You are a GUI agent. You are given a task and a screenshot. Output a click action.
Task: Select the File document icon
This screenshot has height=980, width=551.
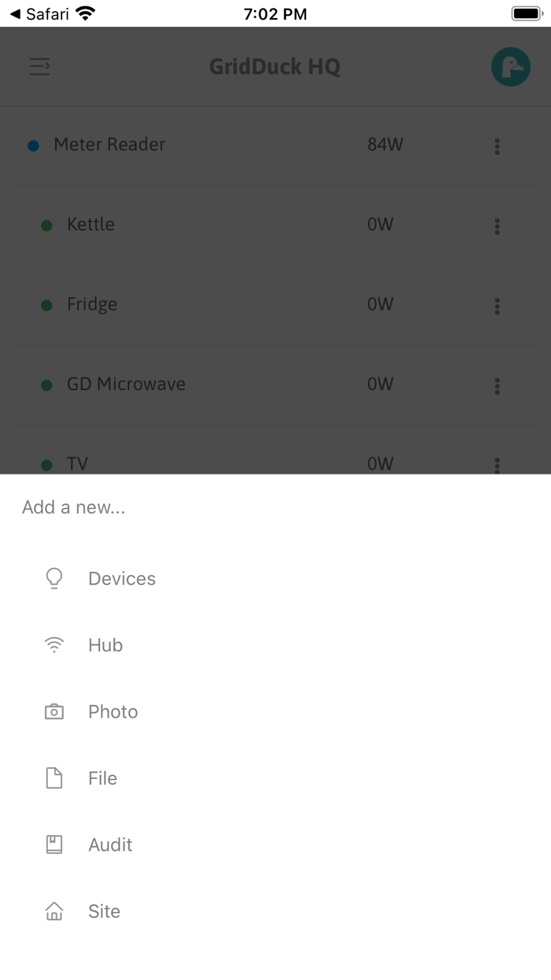tap(54, 778)
